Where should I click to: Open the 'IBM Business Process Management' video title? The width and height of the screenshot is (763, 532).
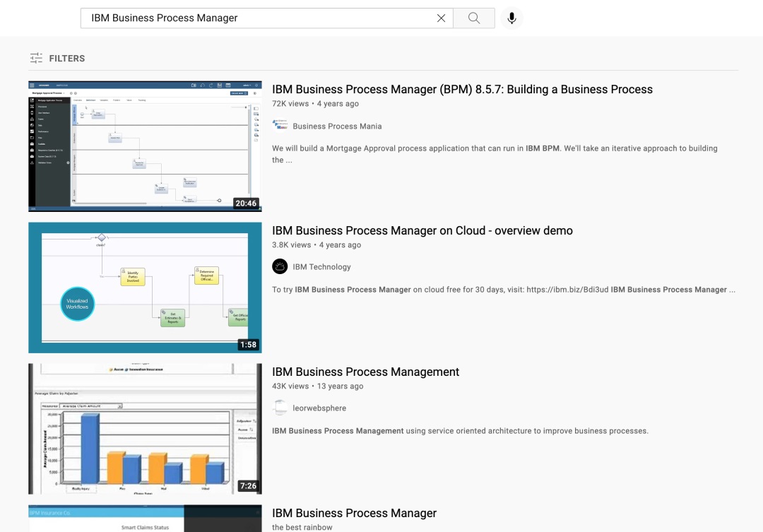tap(365, 372)
